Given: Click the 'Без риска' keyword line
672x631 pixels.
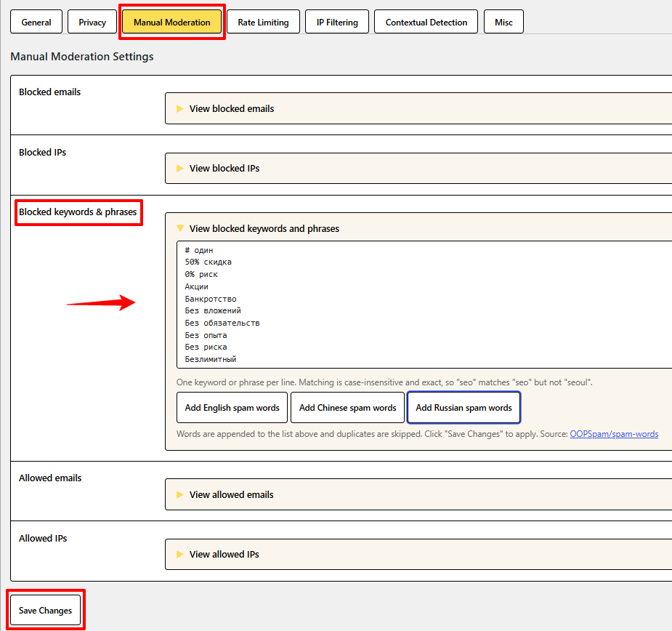Looking at the screenshot, I should tap(206, 347).
